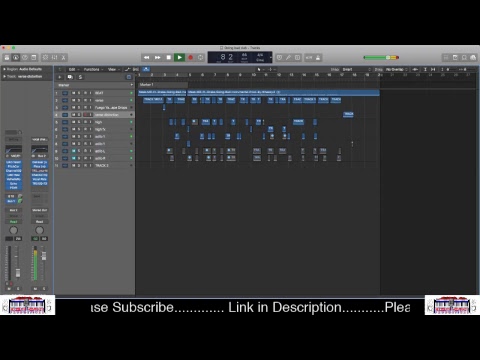Toggle Flex view icon in tracks menu bar
This screenshot has height=360, width=480.
(136, 69)
